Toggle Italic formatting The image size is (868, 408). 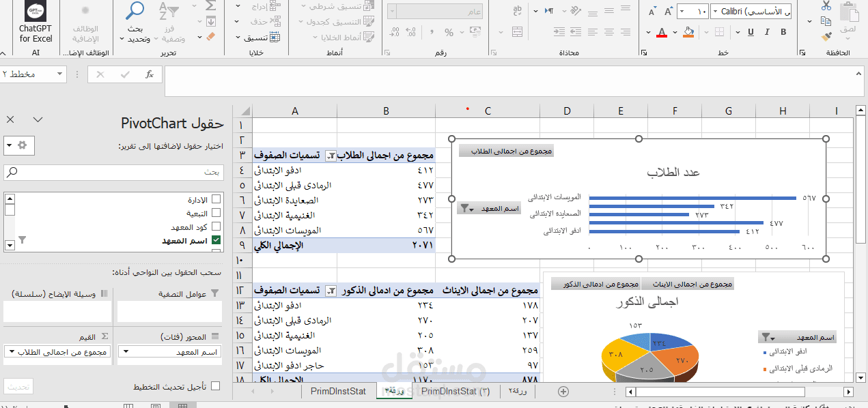tap(768, 32)
